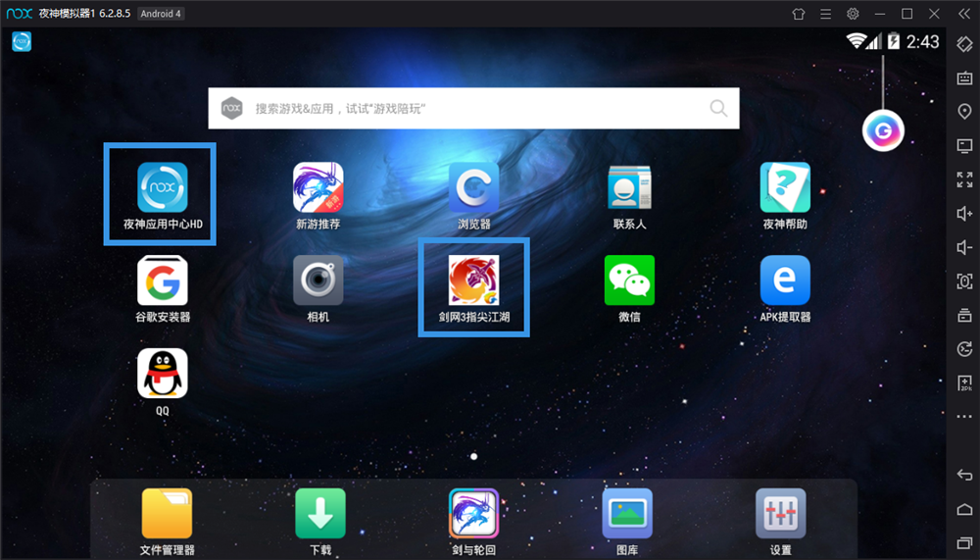The width and height of the screenshot is (980, 560).
Task: Click the battery status icon
Action: point(894,41)
